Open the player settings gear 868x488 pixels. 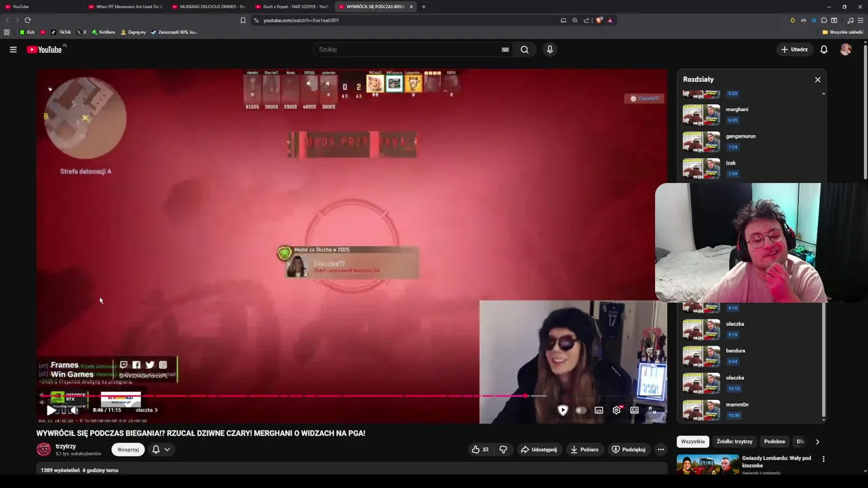[x=616, y=410]
